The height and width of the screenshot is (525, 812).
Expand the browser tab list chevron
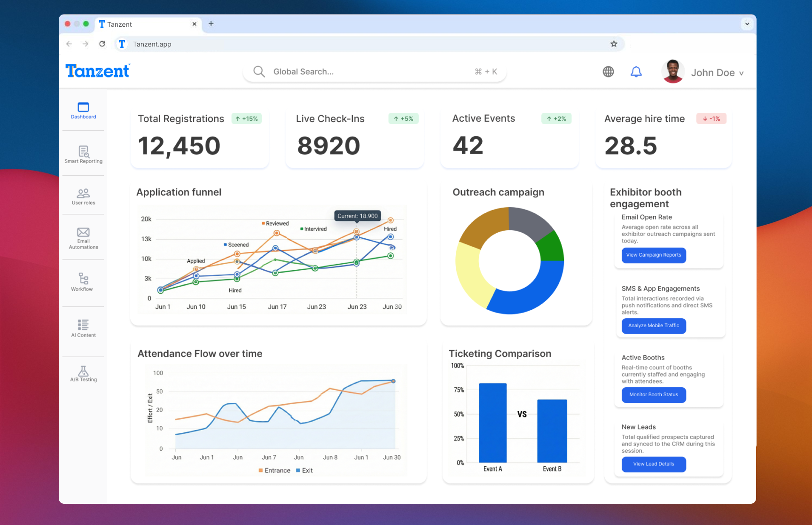tap(747, 24)
